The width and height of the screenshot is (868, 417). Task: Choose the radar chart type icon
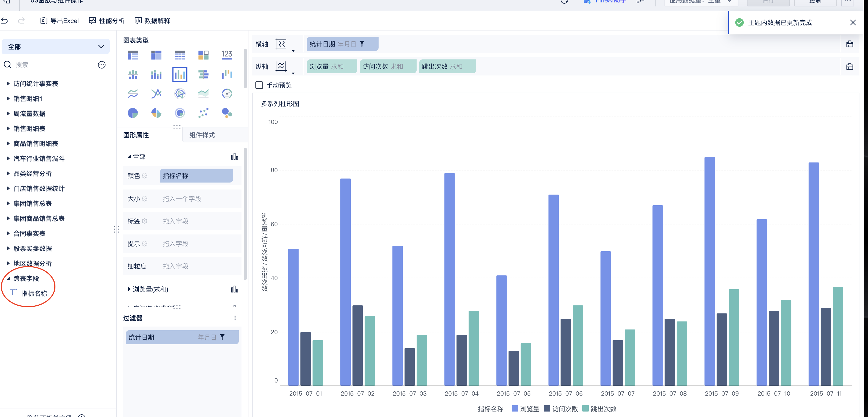[180, 94]
